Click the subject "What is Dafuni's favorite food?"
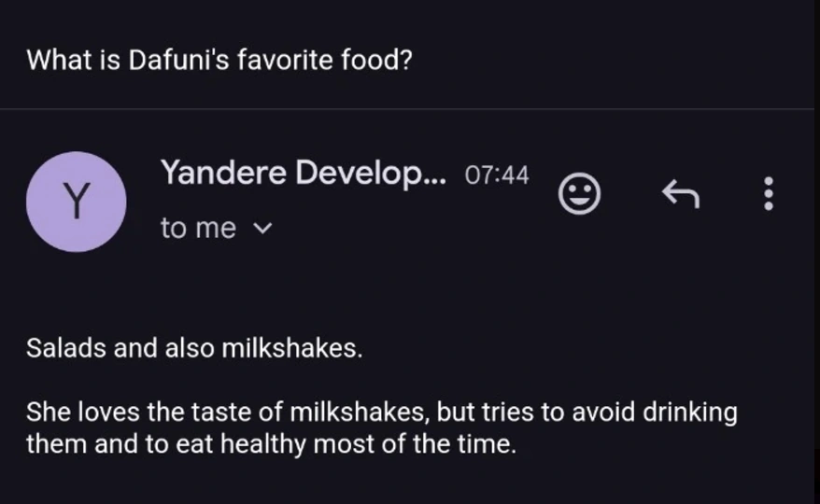The image size is (820, 504). pos(219,61)
